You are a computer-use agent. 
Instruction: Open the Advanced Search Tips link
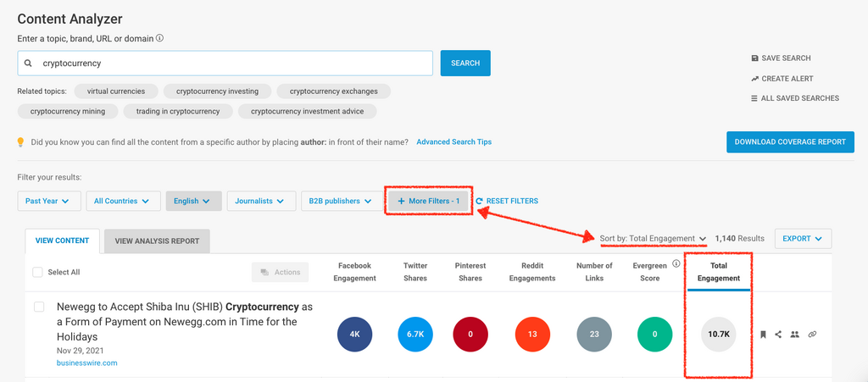(x=453, y=142)
